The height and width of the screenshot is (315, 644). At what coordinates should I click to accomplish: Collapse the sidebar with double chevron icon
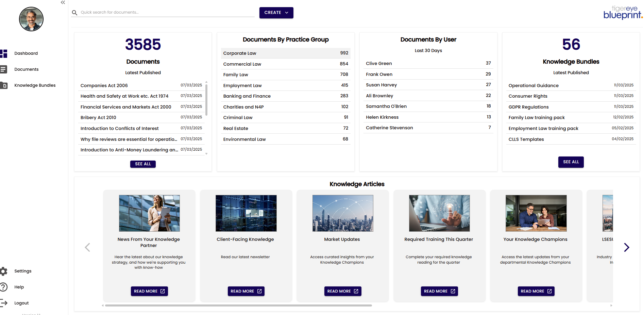63,3
